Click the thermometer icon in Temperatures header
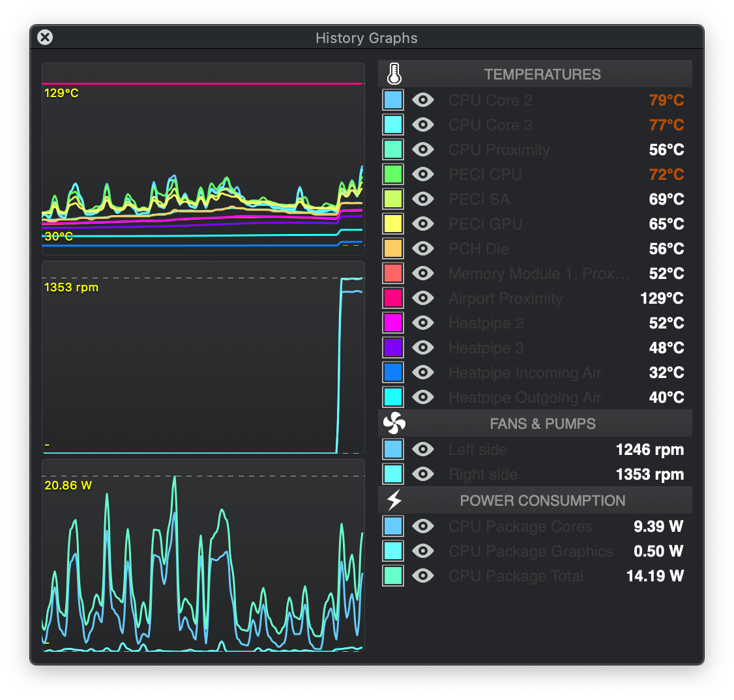The image size is (734, 700). coord(394,74)
